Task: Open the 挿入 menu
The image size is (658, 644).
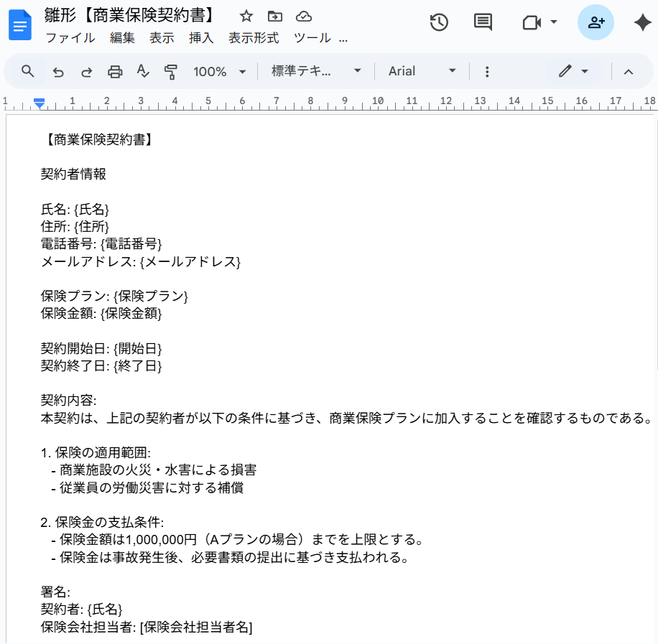Action: (201, 38)
